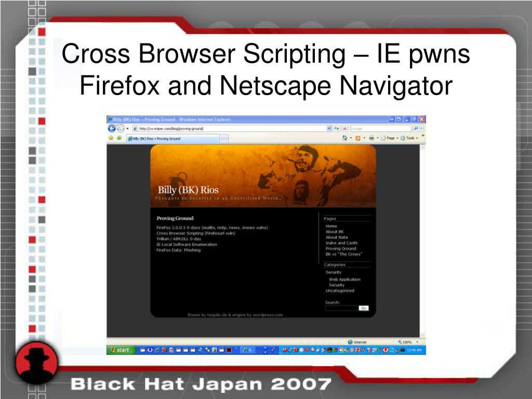This screenshot has height=399, width=532.
Task: Click the IE page icon beside the URL
Action: [136, 129]
